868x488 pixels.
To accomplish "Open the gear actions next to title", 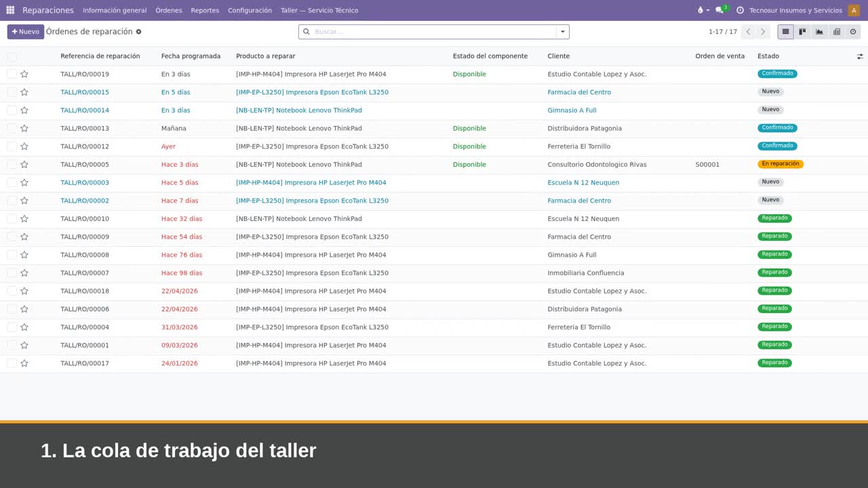I will coord(139,32).
